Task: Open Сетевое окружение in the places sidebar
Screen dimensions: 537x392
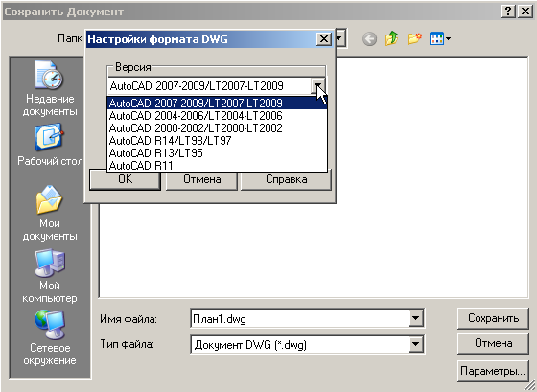Action: [50, 338]
